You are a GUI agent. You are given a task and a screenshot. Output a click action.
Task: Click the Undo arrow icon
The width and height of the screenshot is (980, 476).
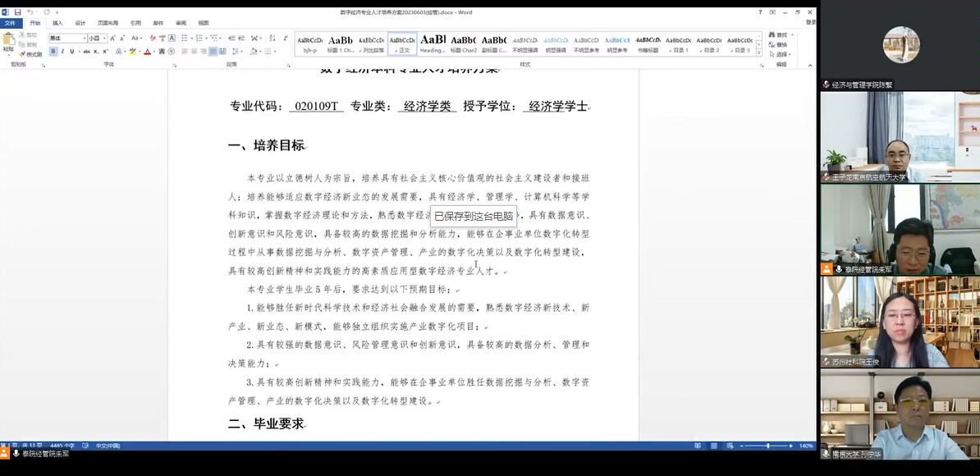click(x=30, y=12)
